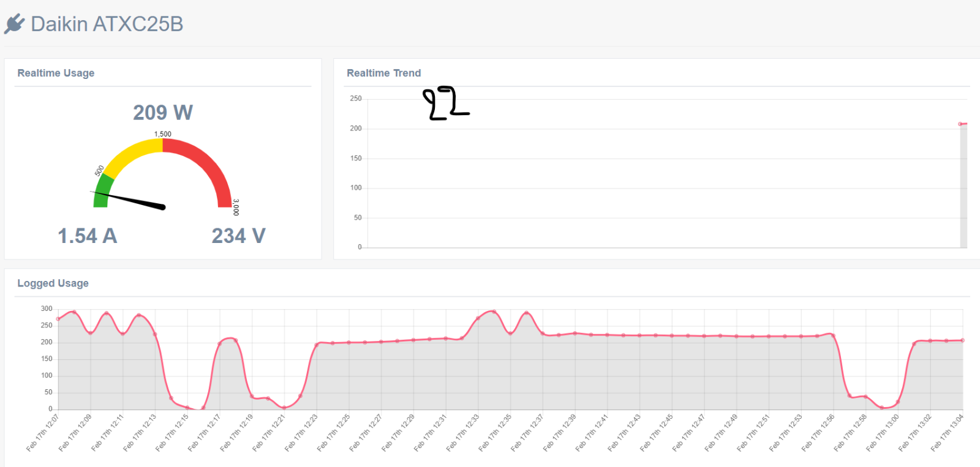Viewport: 980px width, 467px height.
Task: Click the Feb 17th 12:43 axis label
Action: pos(625,433)
